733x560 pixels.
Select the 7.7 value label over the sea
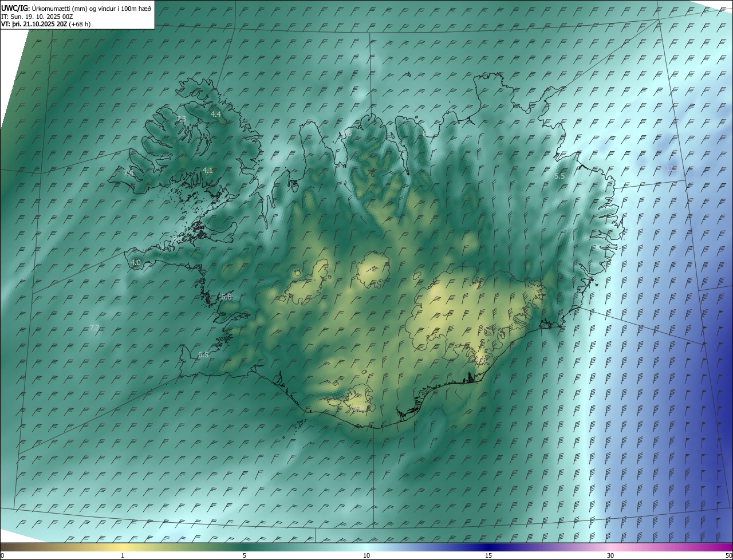click(94, 328)
